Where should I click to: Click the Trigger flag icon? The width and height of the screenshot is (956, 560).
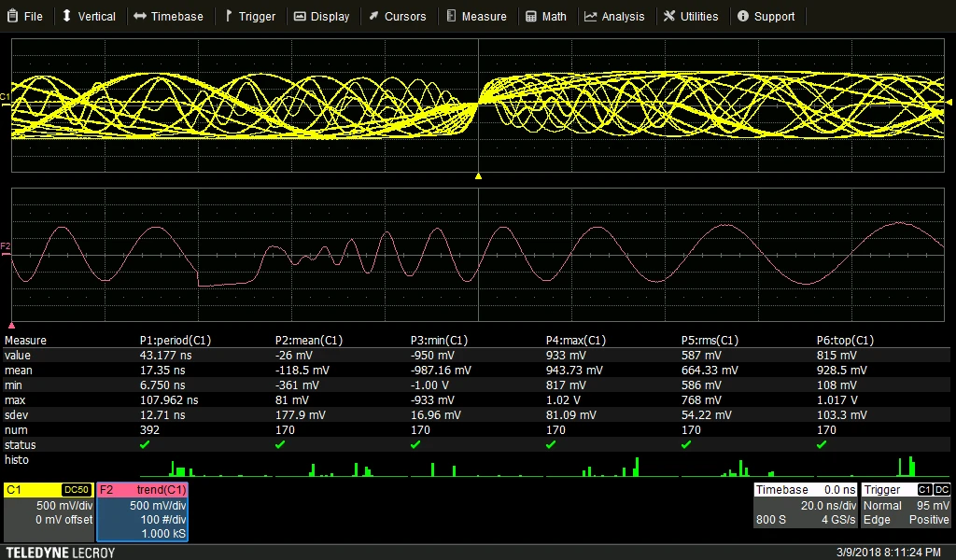coord(229,17)
